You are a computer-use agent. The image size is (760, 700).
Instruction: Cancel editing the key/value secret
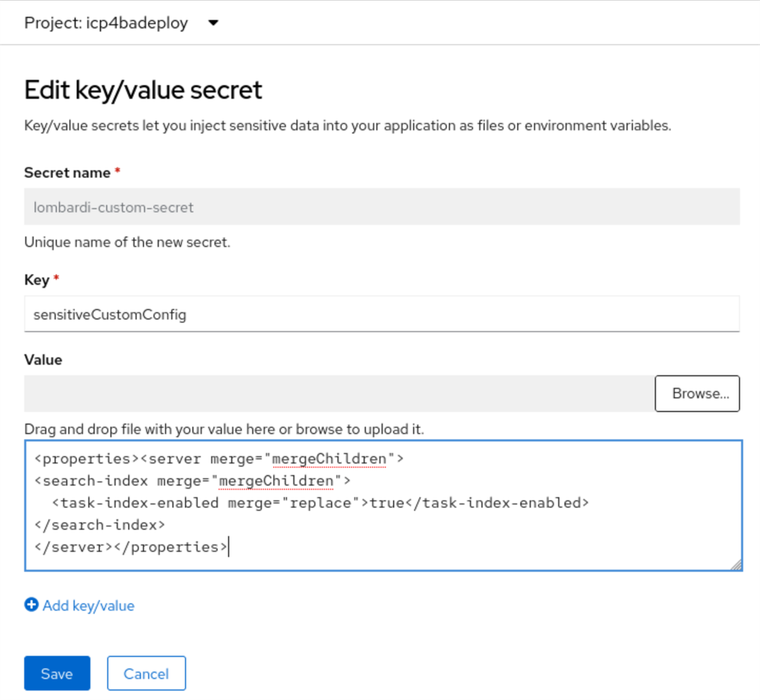(146, 673)
